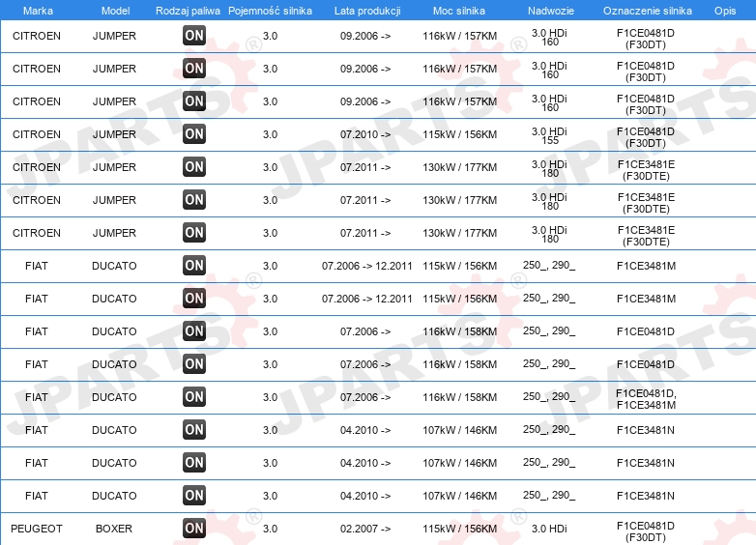Click the ON icon in the first Citroen Jumper row
Image resolution: width=756 pixels, height=545 pixels.
194,35
